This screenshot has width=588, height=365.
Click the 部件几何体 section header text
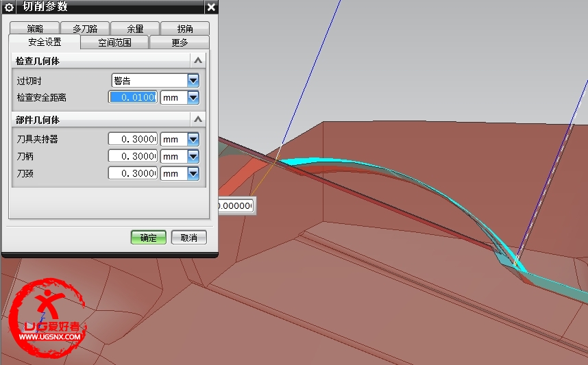tap(38, 120)
